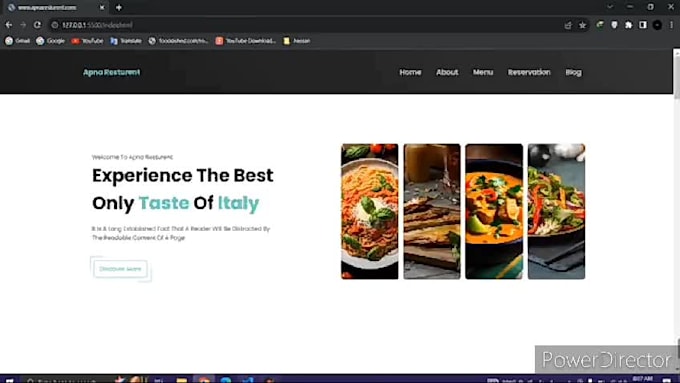Screen dimensions: 680x383
Task: Click the taskbar clock
Action: [x=643, y=380]
